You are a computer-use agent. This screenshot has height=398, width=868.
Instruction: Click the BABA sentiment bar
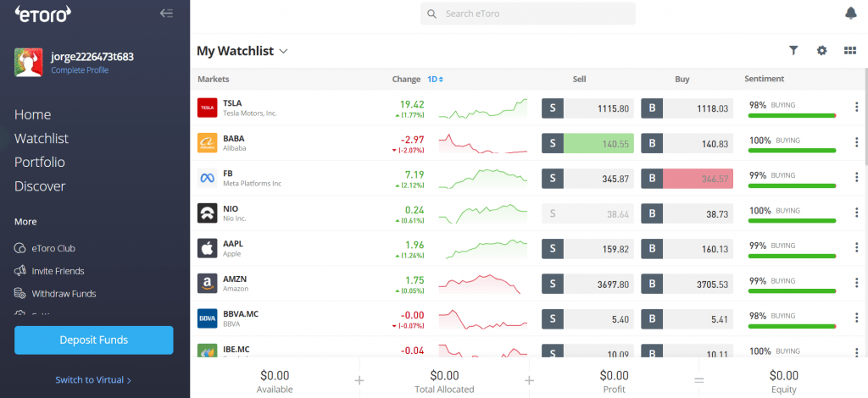click(791, 152)
